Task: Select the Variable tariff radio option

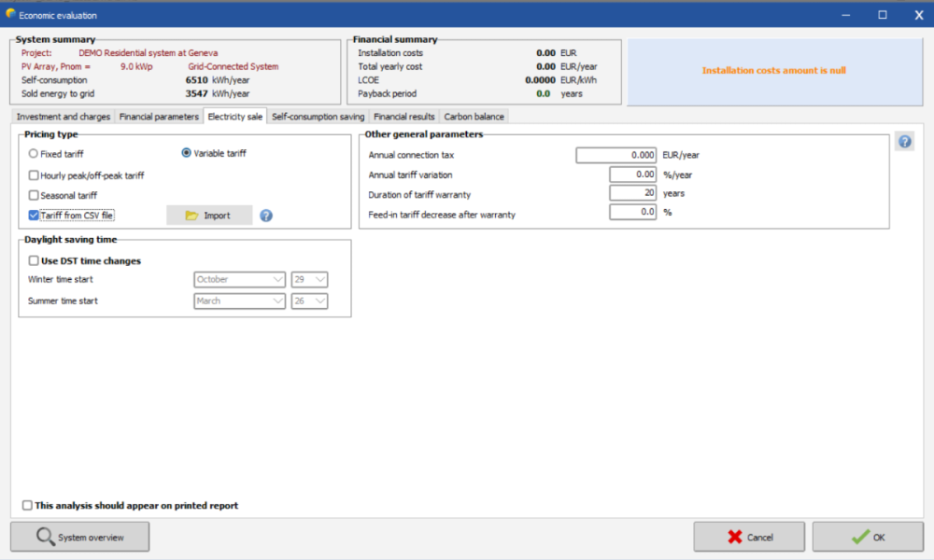Action: tap(187, 153)
